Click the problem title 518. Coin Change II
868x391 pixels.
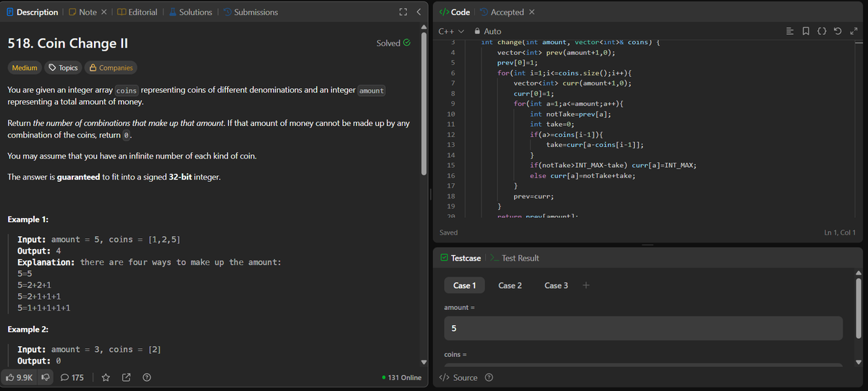68,43
